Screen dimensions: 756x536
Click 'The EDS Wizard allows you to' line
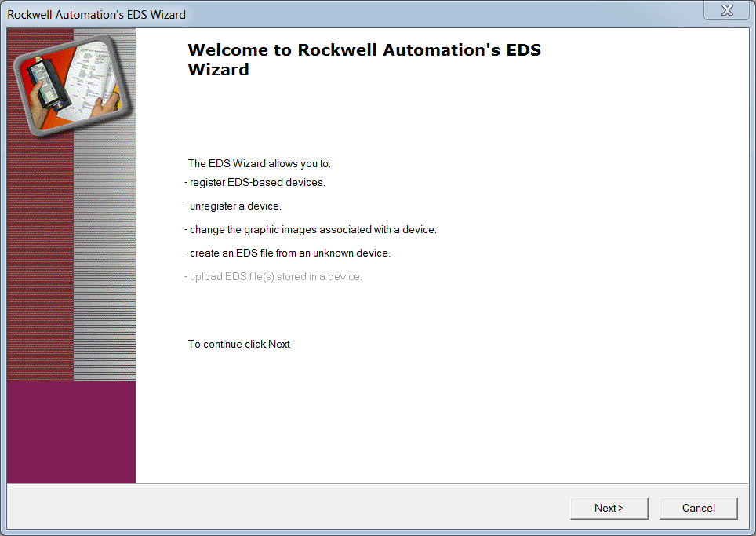pyautogui.click(x=259, y=164)
